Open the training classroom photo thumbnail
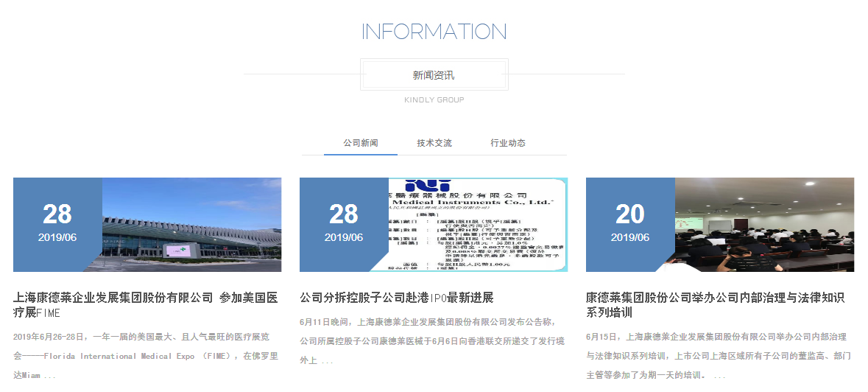This screenshot has width=868, height=392. click(x=764, y=225)
